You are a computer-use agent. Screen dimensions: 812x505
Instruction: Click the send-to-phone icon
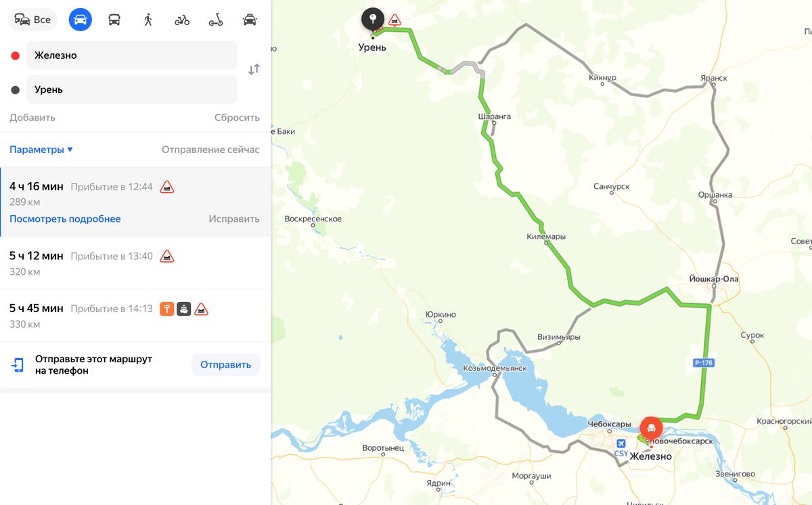coord(17,365)
